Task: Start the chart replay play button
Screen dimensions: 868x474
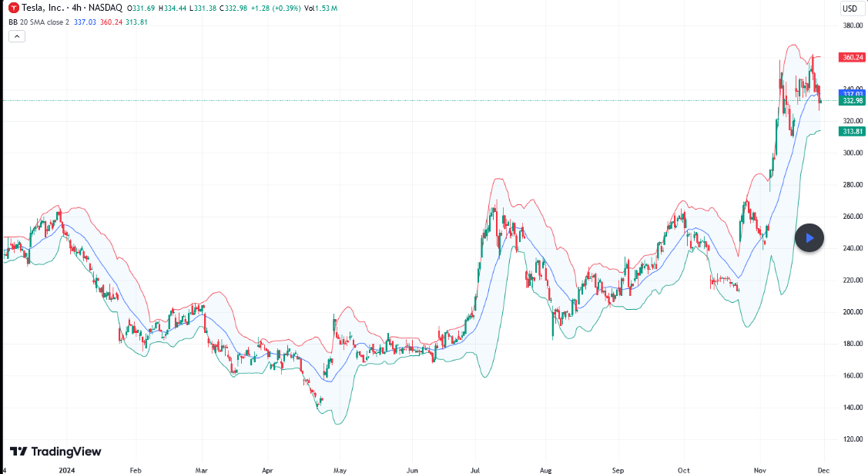Action: pos(809,238)
